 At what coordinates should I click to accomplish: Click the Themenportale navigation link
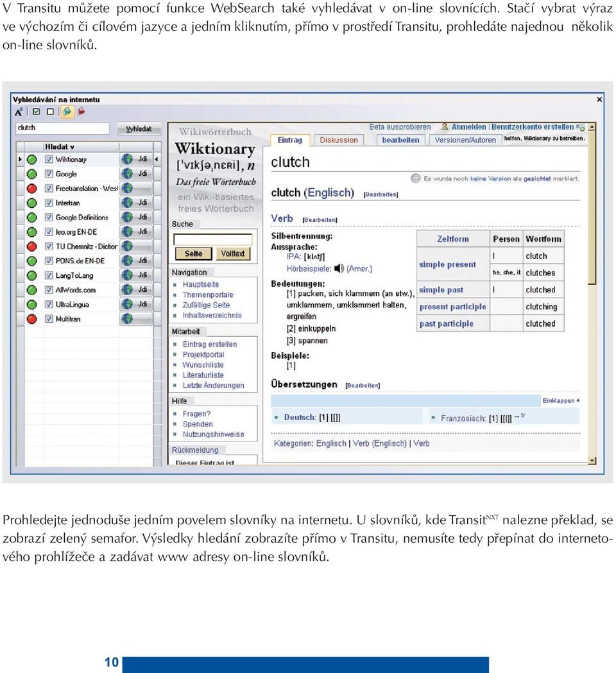pyautogui.click(x=208, y=295)
